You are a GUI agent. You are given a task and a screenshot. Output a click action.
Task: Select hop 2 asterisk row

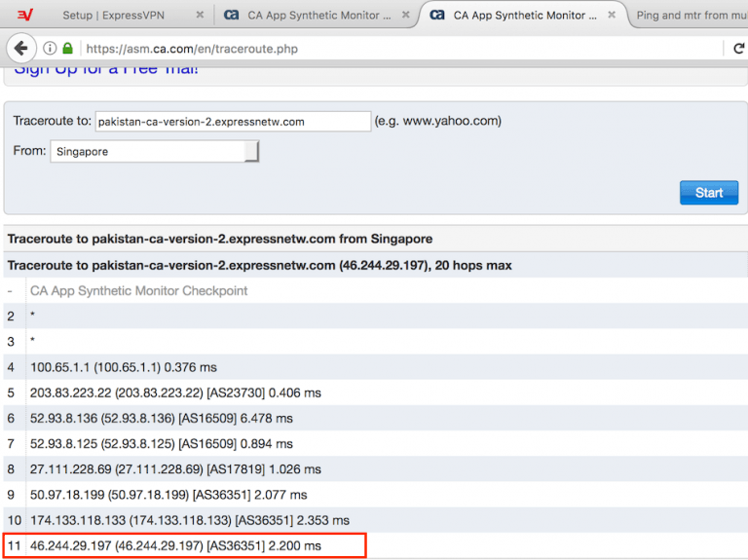[375, 316]
